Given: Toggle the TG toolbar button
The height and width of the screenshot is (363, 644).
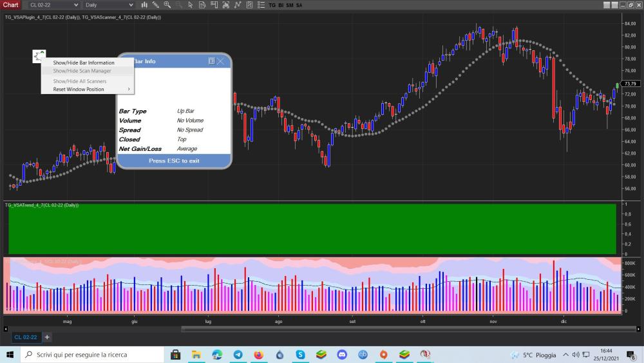Looking at the screenshot, I should click(272, 5).
